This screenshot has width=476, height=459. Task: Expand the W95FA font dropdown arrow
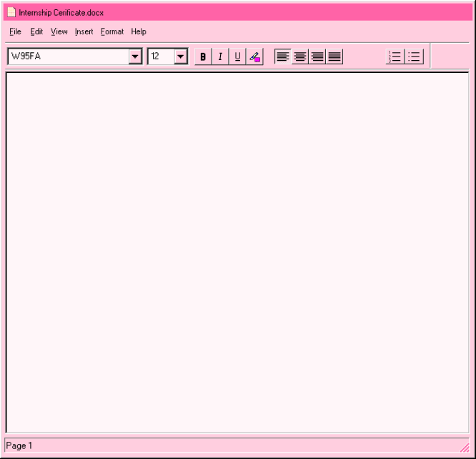135,56
